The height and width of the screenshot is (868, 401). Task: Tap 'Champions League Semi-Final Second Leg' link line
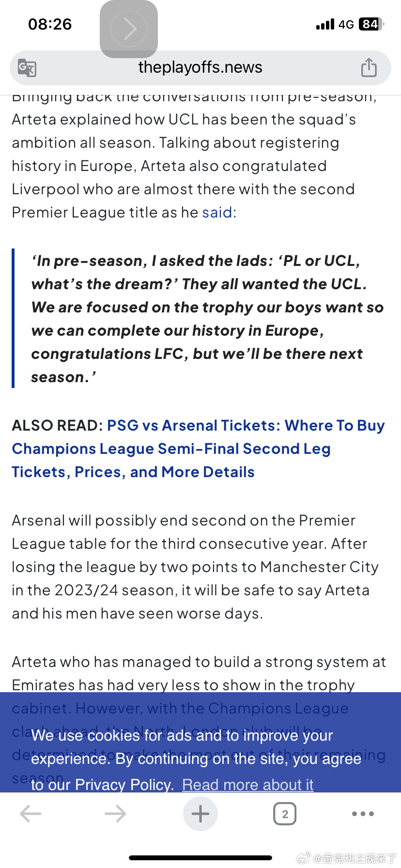(x=171, y=449)
